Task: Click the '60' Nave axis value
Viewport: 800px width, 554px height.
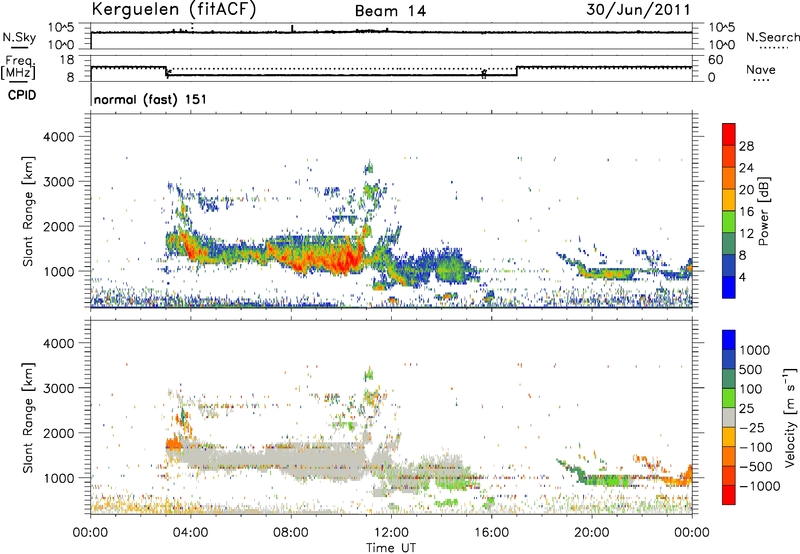Action: (x=716, y=60)
